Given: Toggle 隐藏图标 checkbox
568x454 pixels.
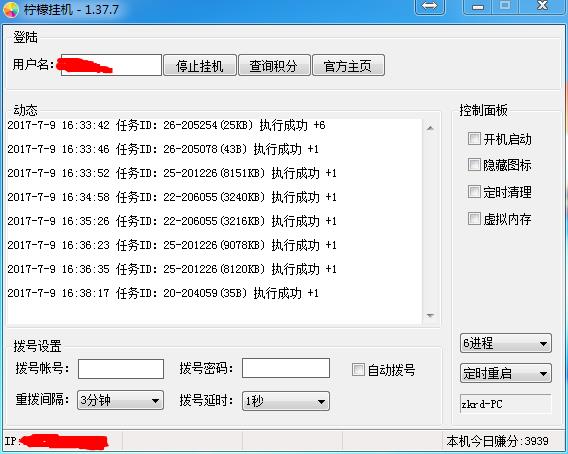Looking at the screenshot, I should (474, 164).
